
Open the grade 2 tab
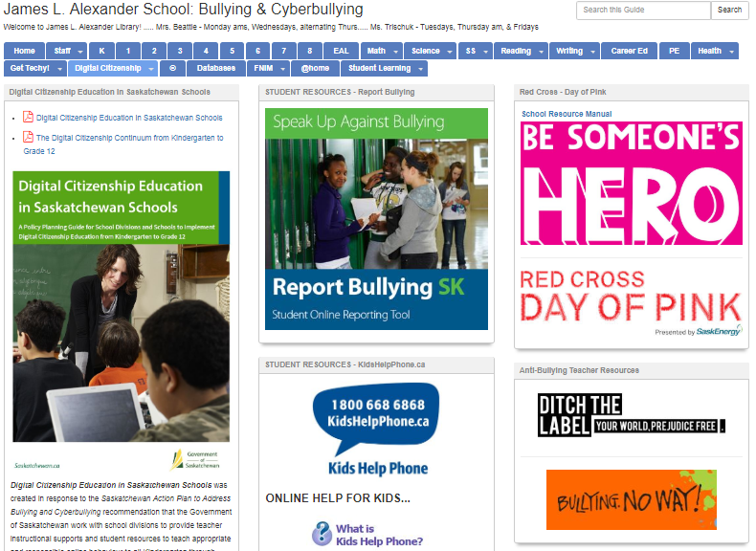point(154,51)
